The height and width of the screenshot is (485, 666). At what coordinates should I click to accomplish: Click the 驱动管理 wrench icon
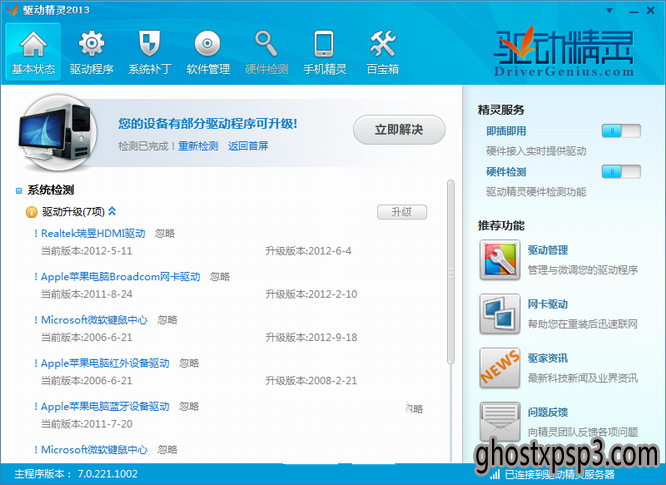tap(500, 259)
